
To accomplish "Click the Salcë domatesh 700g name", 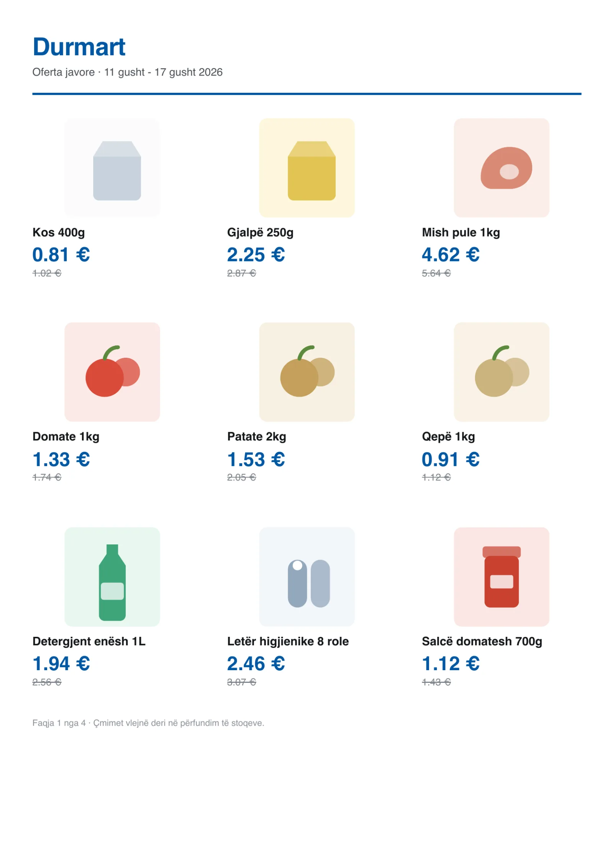I will (x=482, y=641).
